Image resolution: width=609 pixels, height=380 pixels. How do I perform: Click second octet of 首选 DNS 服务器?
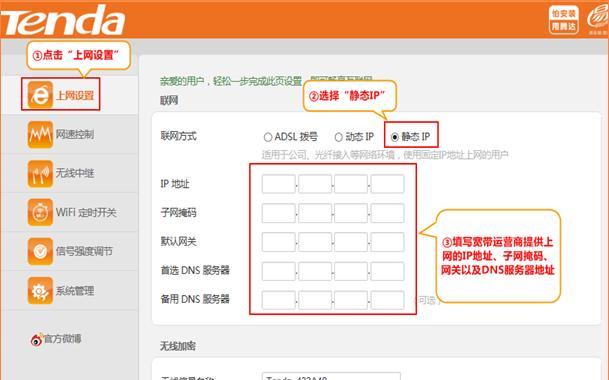coord(315,271)
